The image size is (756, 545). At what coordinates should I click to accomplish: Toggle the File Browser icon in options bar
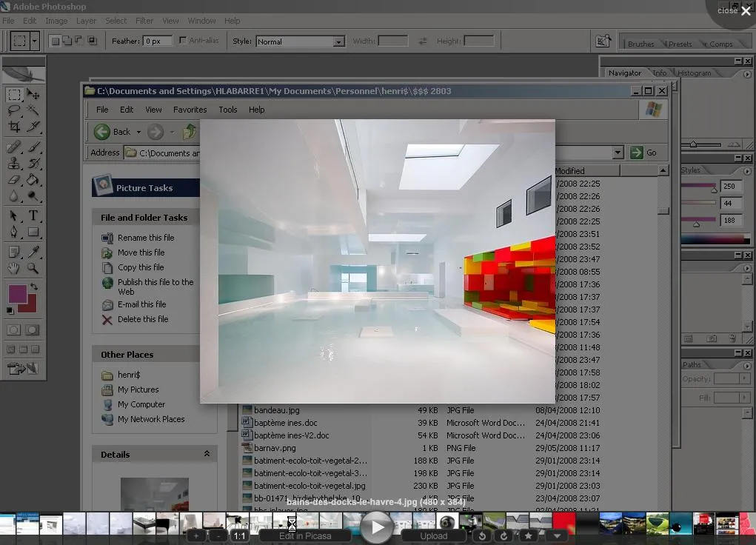pyautogui.click(x=603, y=41)
